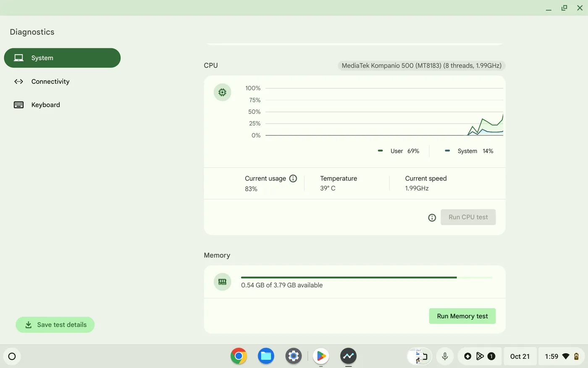
Task: Save test details to file
Action: 55,325
